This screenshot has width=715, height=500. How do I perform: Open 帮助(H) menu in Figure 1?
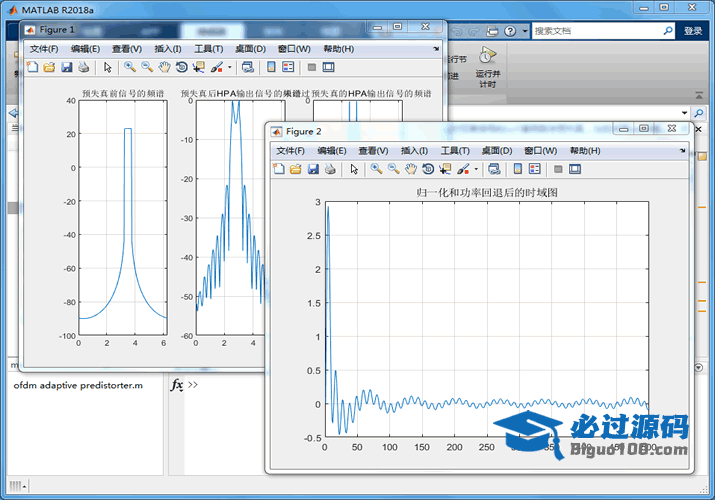tap(339, 49)
